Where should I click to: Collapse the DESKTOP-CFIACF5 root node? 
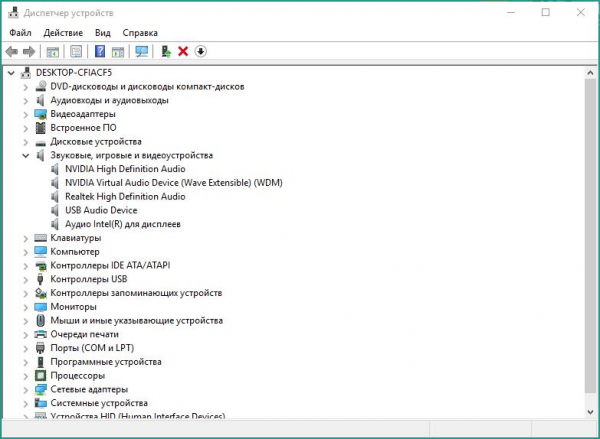pyautogui.click(x=11, y=73)
